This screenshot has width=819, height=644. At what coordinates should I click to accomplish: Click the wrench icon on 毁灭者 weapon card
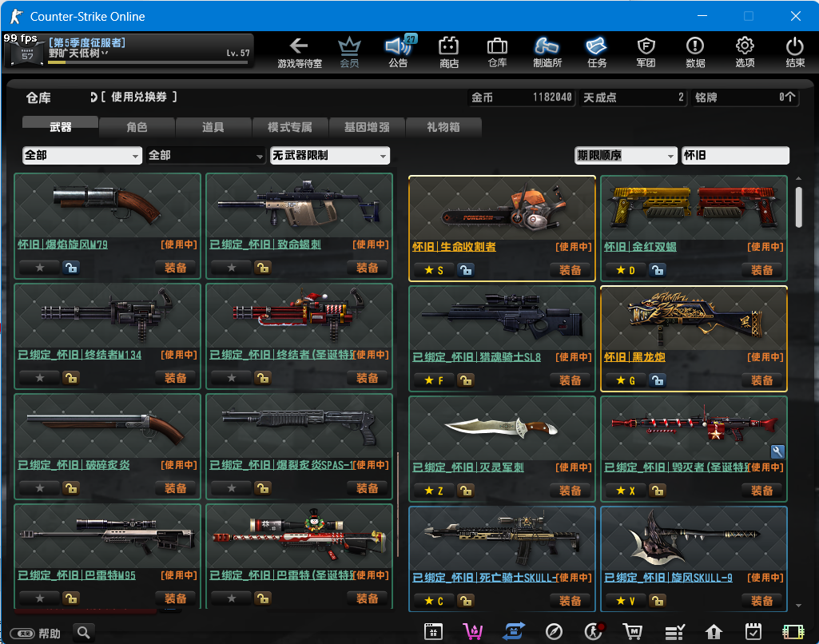point(777,451)
